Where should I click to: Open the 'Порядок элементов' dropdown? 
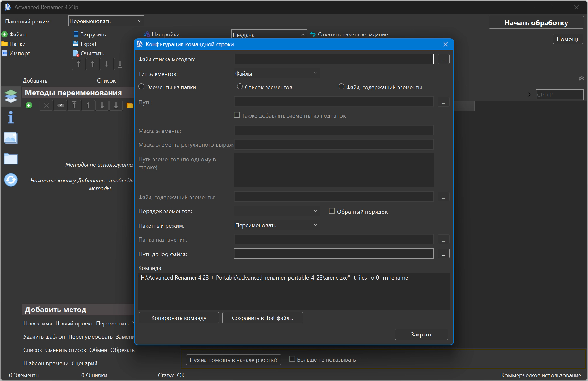tap(277, 211)
